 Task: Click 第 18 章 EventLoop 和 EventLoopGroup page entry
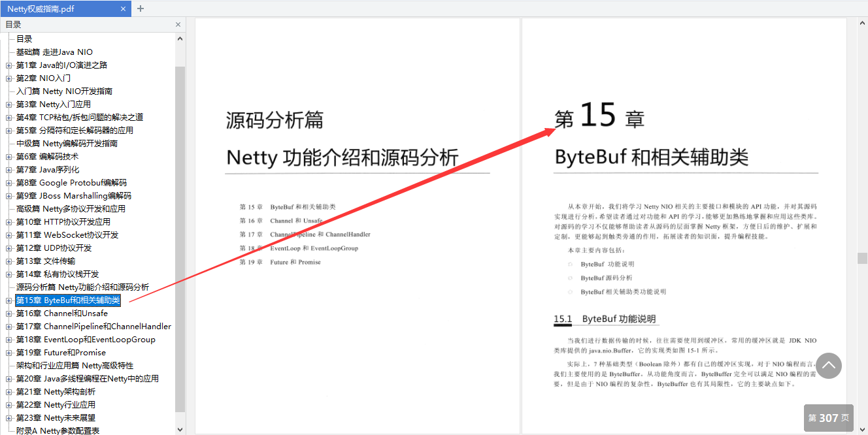299,248
